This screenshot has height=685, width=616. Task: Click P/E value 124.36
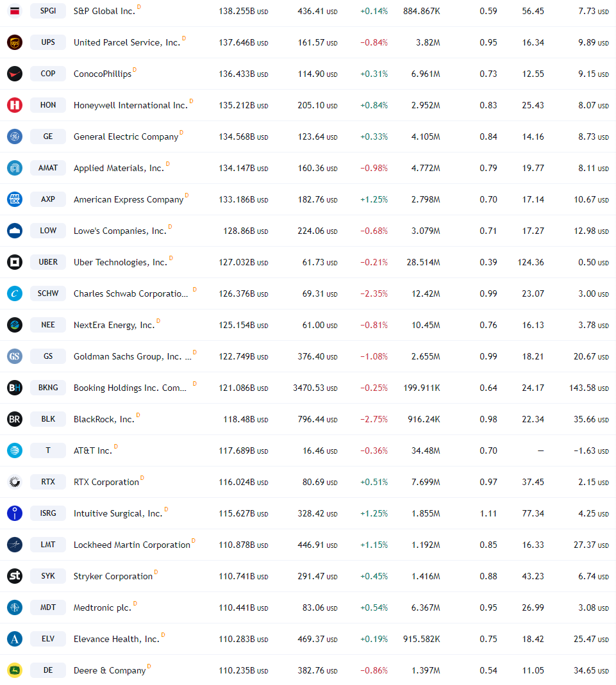(x=531, y=263)
